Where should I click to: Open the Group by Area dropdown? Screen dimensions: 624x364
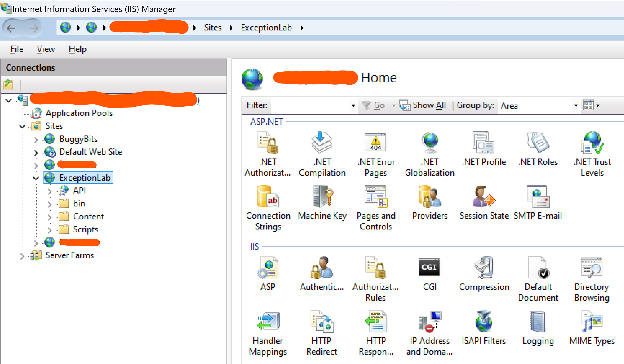[x=576, y=106]
